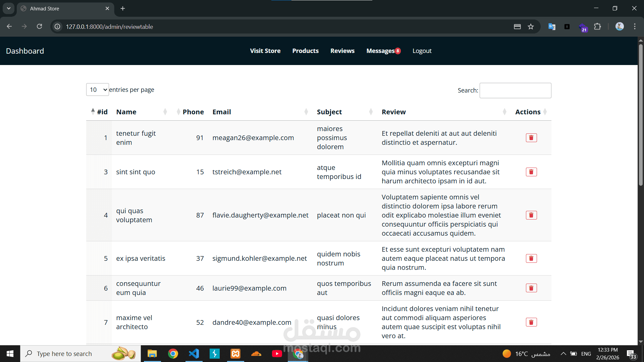The width and height of the screenshot is (644, 362).
Task: Open Visual Studio Code from taskbar
Action: point(194,354)
